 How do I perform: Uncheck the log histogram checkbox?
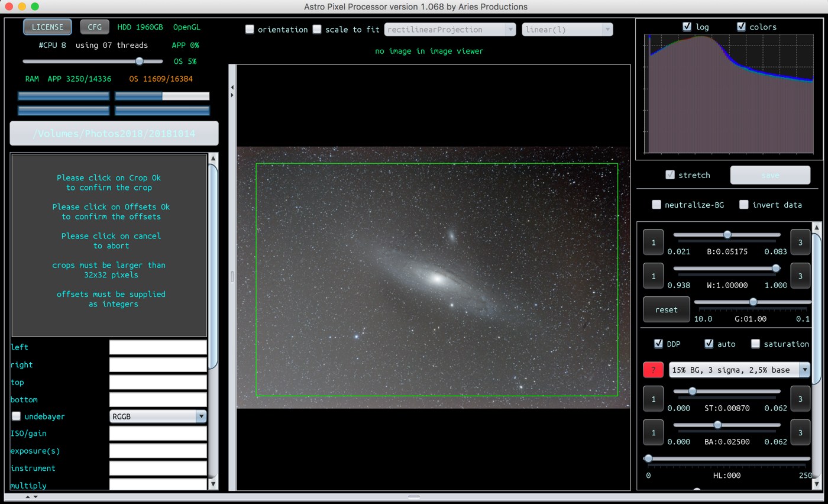tap(687, 27)
